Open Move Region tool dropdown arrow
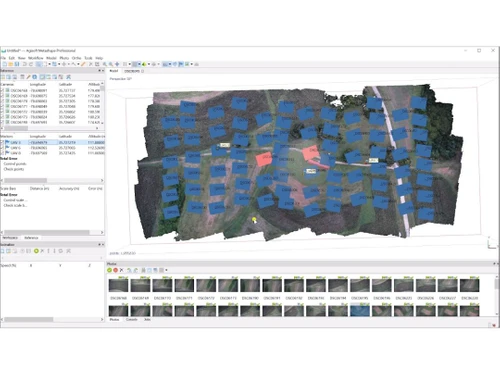Image resolution: width=500 pixels, height=375 pixels. point(59,64)
